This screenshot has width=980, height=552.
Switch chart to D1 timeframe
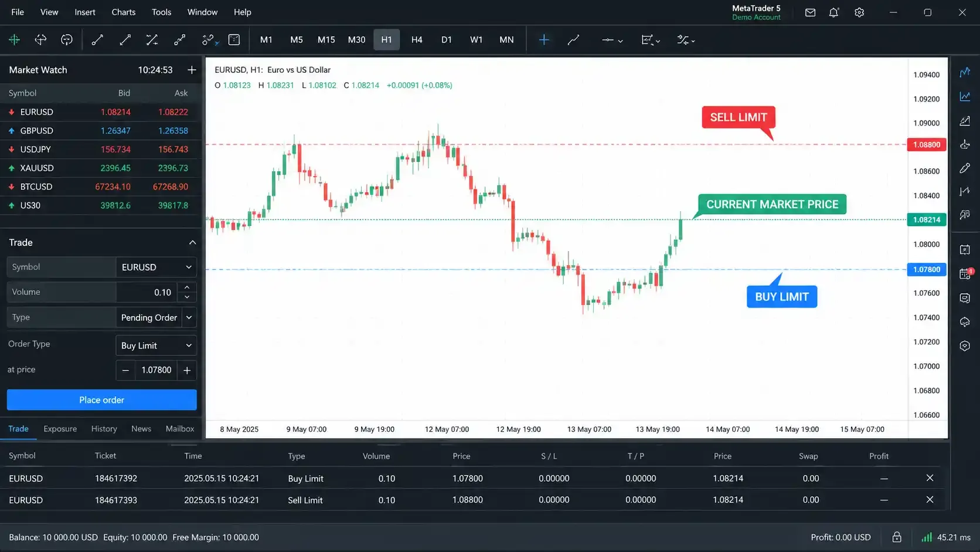(447, 40)
